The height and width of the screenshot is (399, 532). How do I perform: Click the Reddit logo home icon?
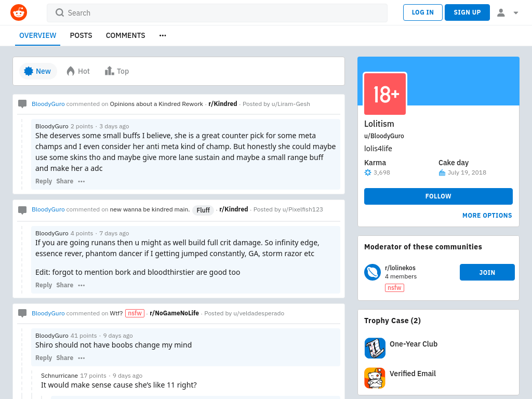pos(19,12)
